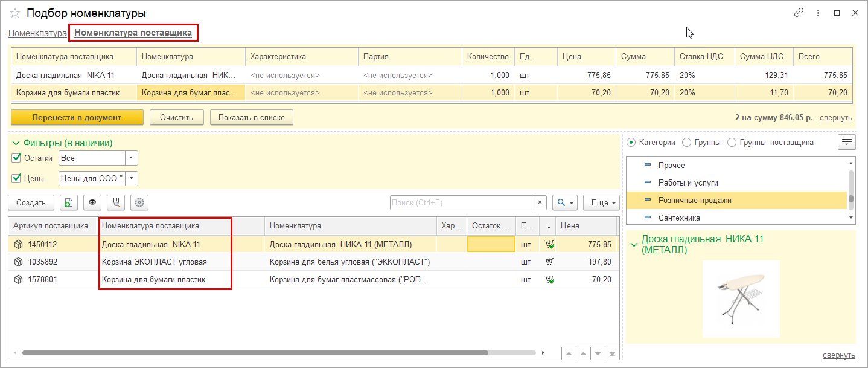The height and width of the screenshot is (368, 868).
Task: Open the Еще dropdown menu
Action: (601, 203)
